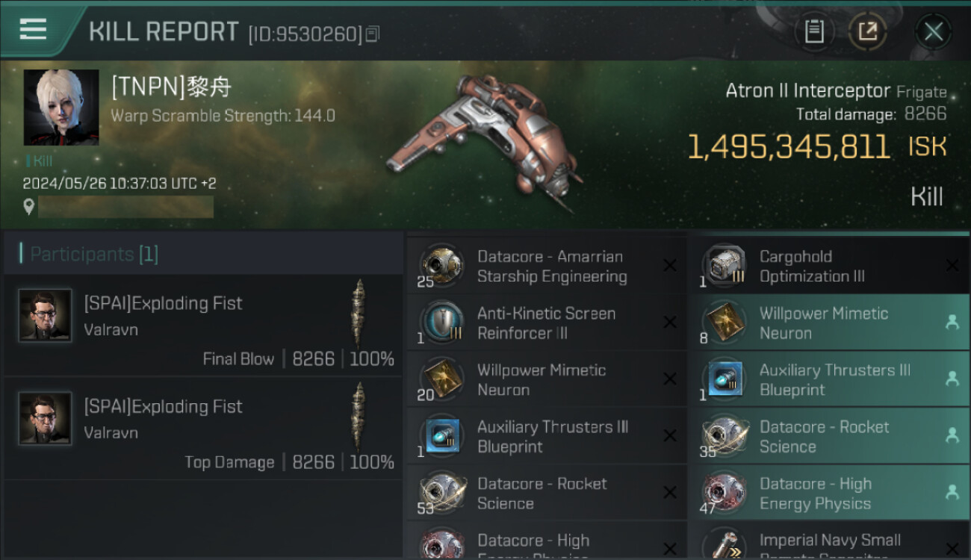Open pilot 黎舟's portrait
This screenshot has width=971, height=560.
tap(61, 108)
